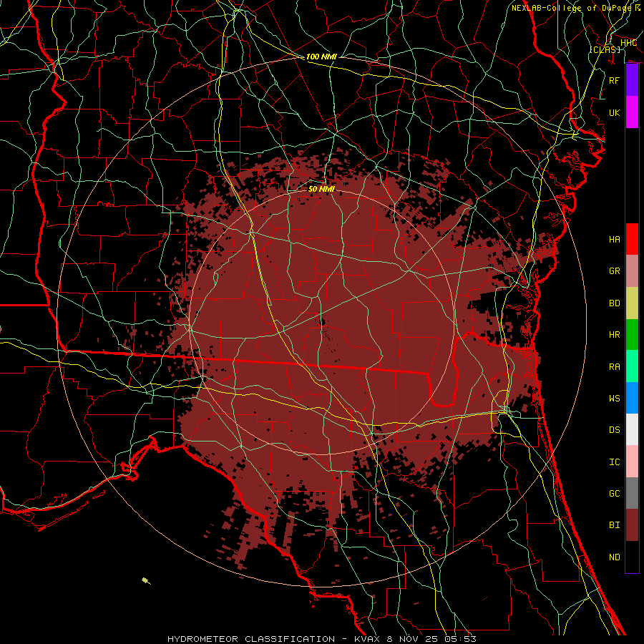Screen dimensions: 644x644
Task: Click the radar site black dot at ring center
Action: coord(322,321)
